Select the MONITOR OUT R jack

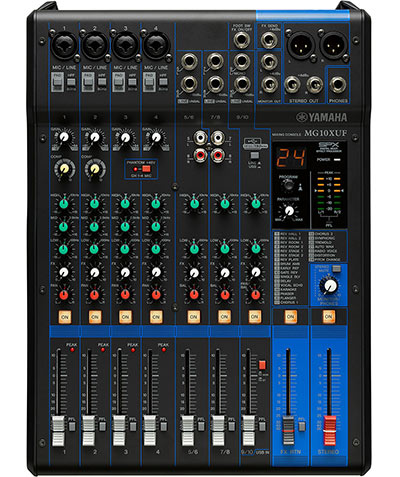tap(269, 84)
